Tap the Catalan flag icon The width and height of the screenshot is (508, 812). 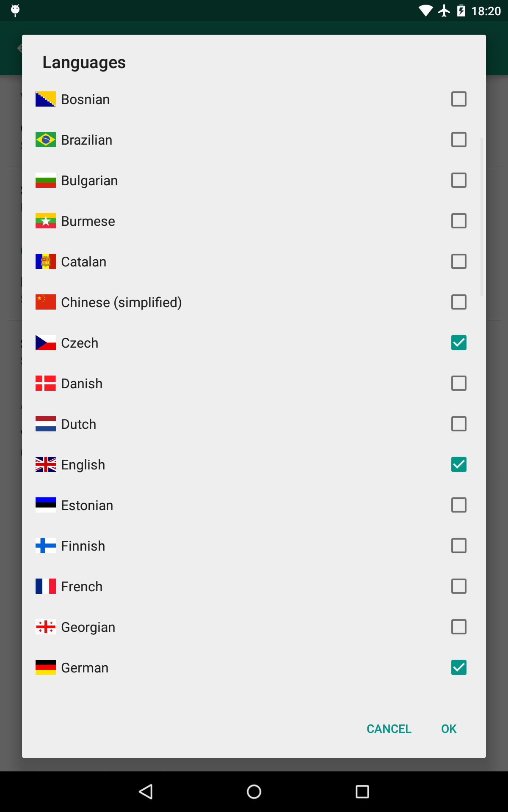tap(46, 261)
